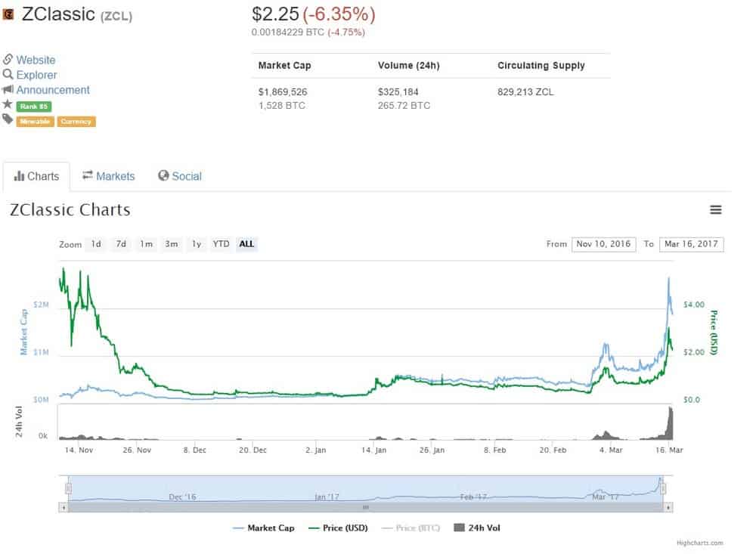Click the star icon next to Rank badge

coord(8,104)
